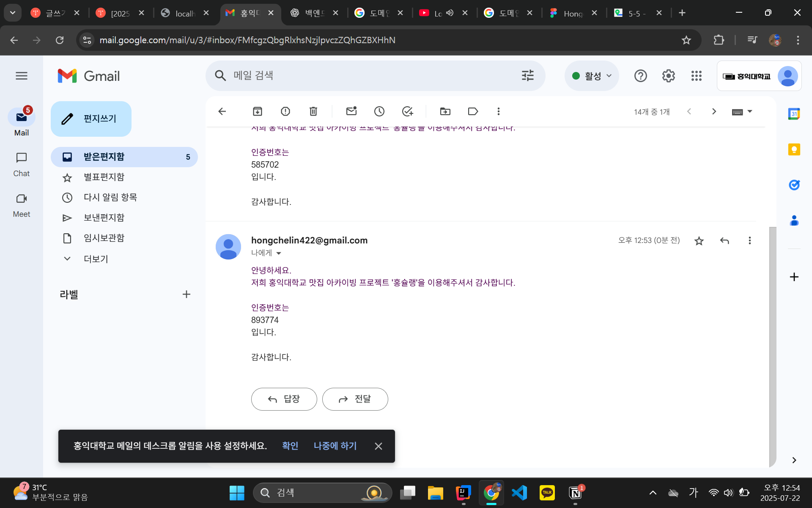Open the 활성 status dropdown

592,76
